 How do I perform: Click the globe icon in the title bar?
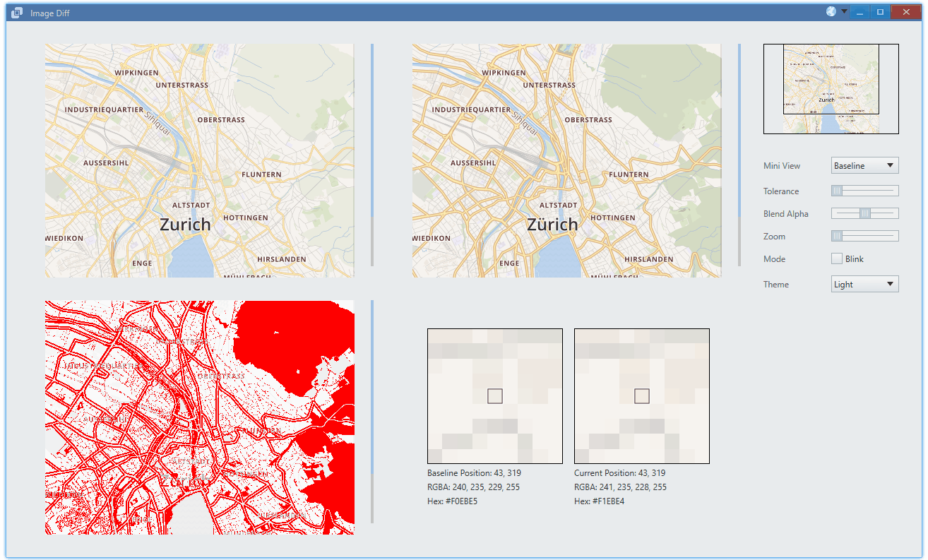tap(831, 12)
